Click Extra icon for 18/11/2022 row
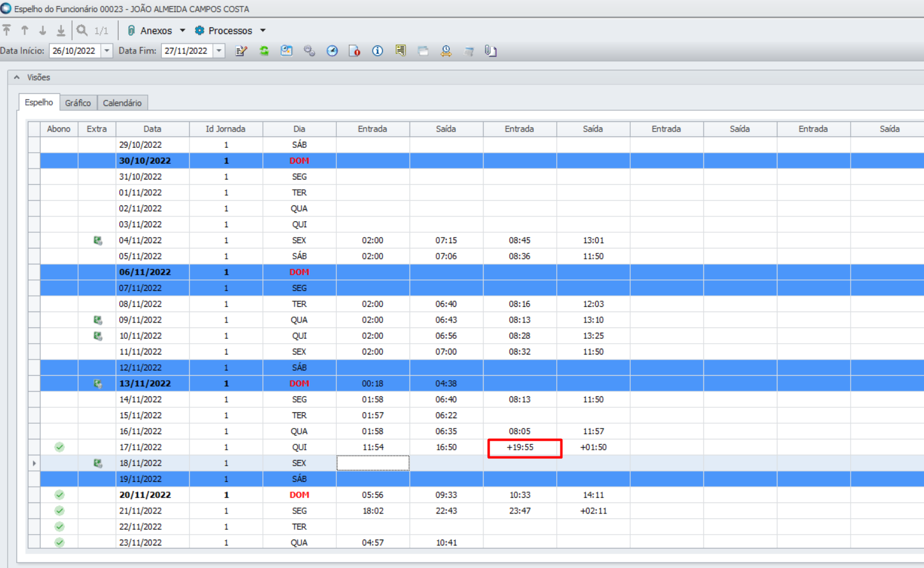 (x=98, y=463)
